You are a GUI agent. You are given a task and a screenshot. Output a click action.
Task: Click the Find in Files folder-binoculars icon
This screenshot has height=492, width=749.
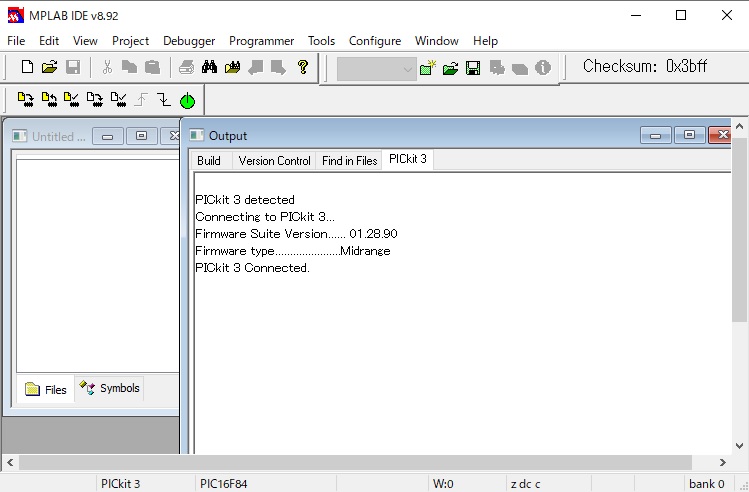tap(232, 67)
